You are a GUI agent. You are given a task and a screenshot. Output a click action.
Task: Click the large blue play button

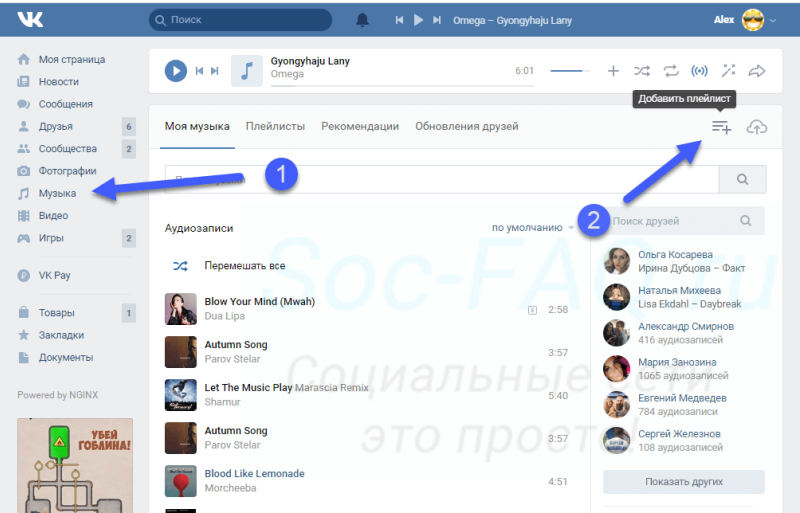pyautogui.click(x=176, y=71)
